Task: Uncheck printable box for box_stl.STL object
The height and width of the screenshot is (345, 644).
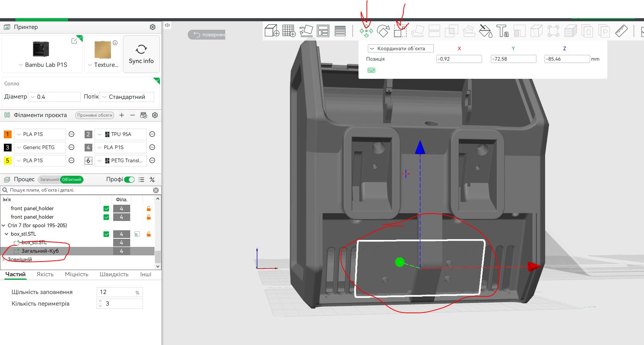Action: pyautogui.click(x=106, y=234)
